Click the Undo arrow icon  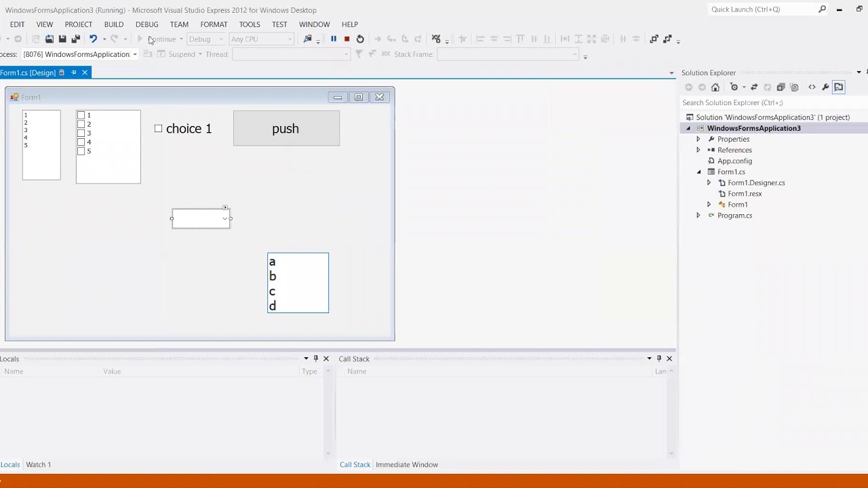93,39
